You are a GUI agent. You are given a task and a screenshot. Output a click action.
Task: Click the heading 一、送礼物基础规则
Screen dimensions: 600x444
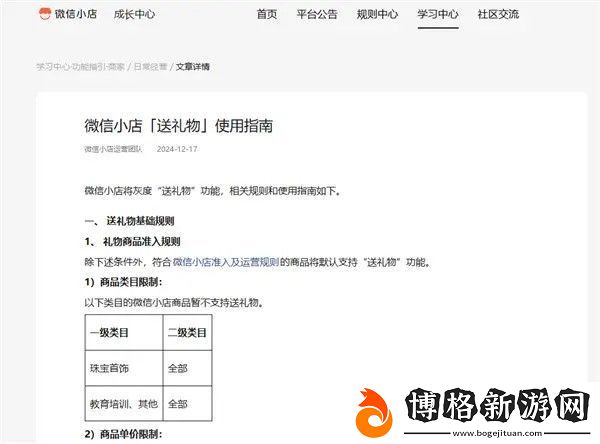129,221
